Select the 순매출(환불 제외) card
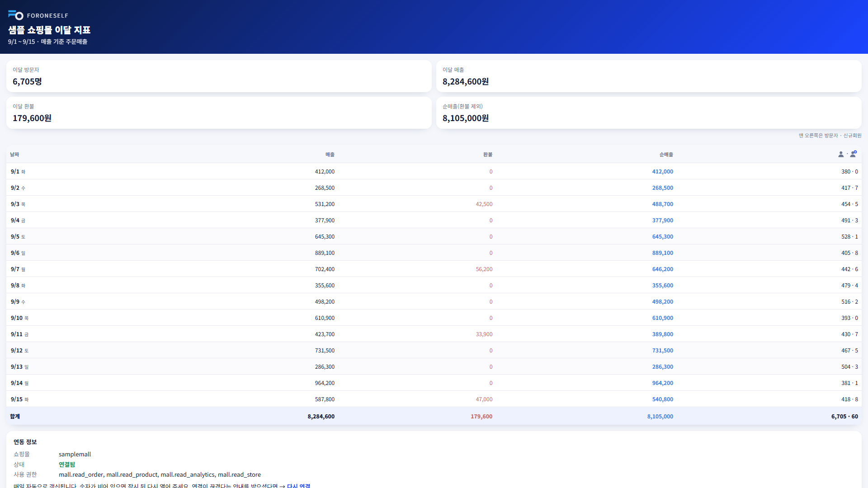 (x=649, y=113)
